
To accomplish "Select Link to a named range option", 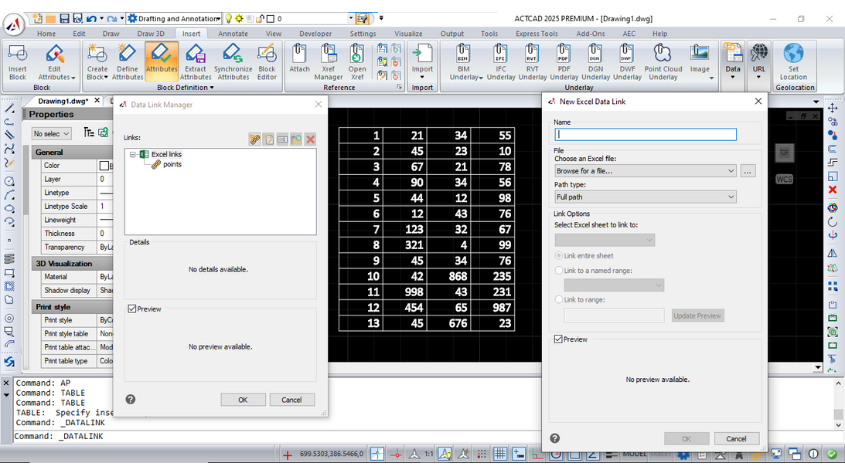I will coord(559,271).
